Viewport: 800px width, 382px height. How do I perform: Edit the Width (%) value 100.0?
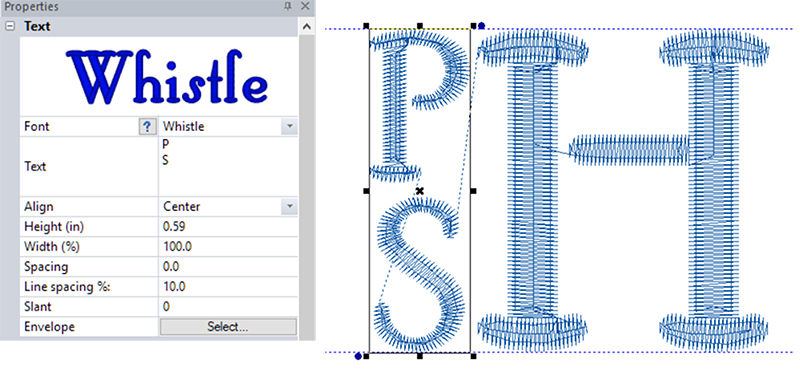pos(228,246)
